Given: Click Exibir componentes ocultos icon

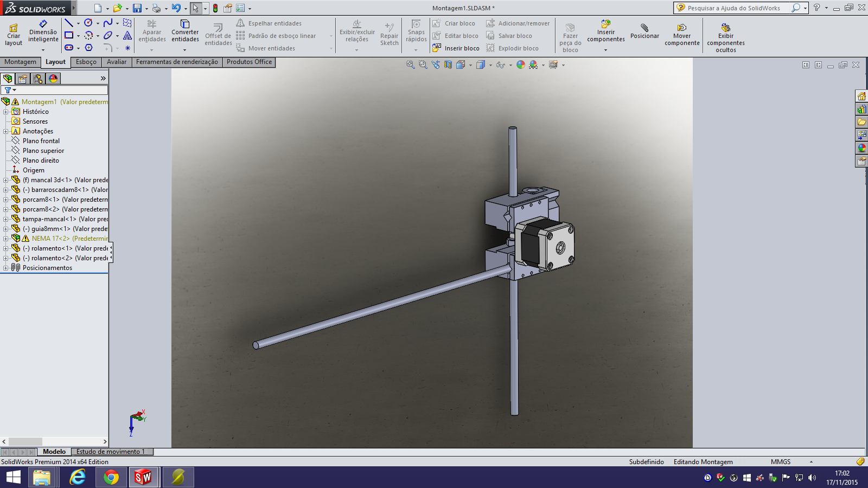Looking at the screenshot, I should [726, 27].
